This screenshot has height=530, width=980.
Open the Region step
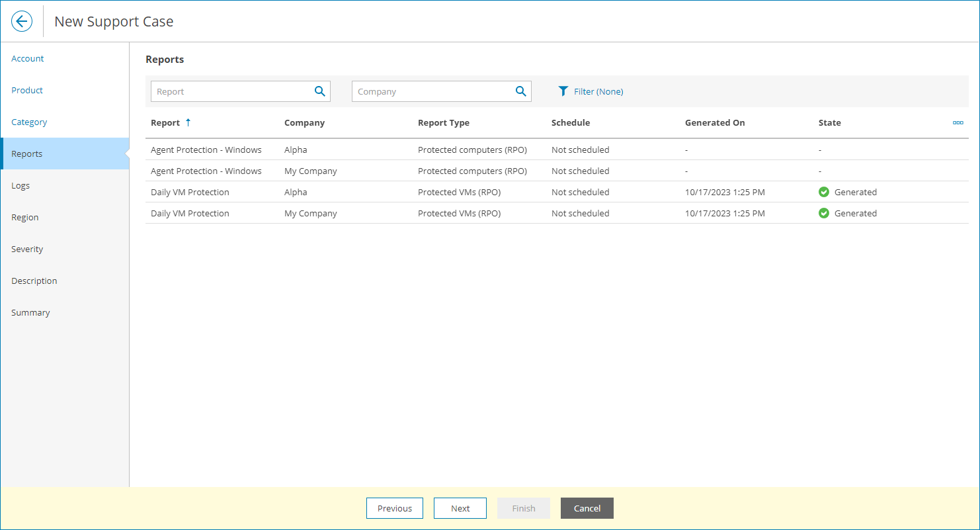25,217
